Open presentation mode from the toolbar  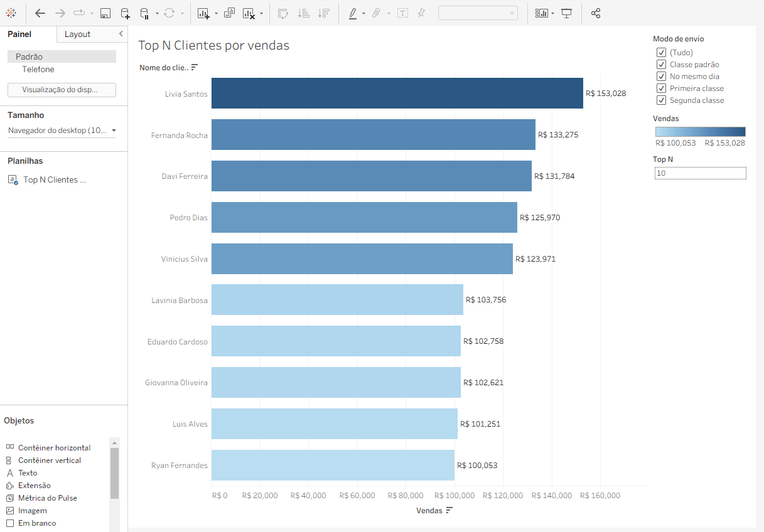pyautogui.click(x=567, y=13)
